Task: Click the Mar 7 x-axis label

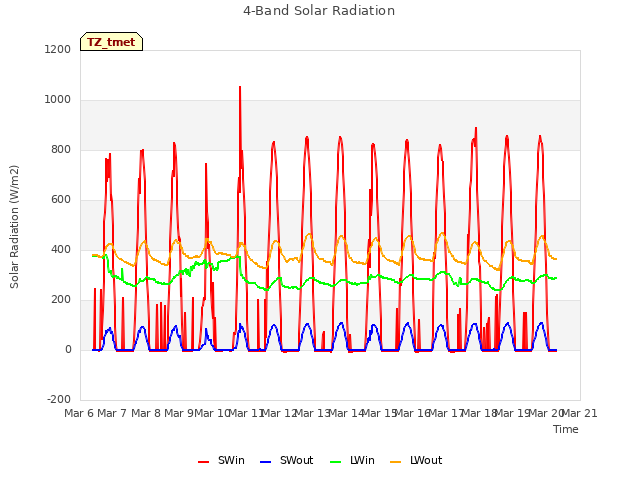Action: pyautogui.click(x=112, y=413)
